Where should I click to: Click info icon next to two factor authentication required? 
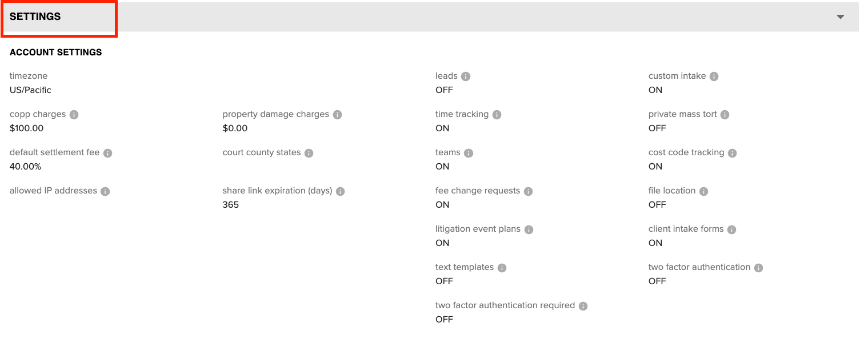coord(583,306)
